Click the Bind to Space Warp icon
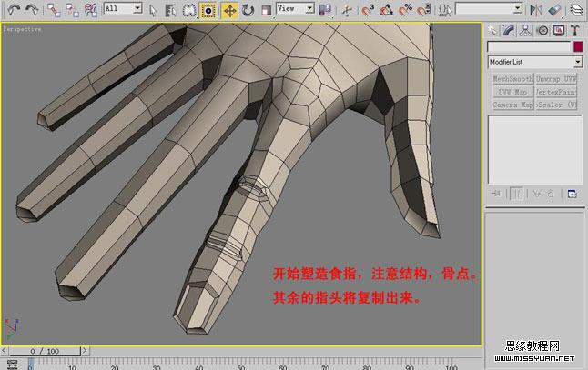The image size is (588, 370). pyautogui.click(x=91, y=10)
